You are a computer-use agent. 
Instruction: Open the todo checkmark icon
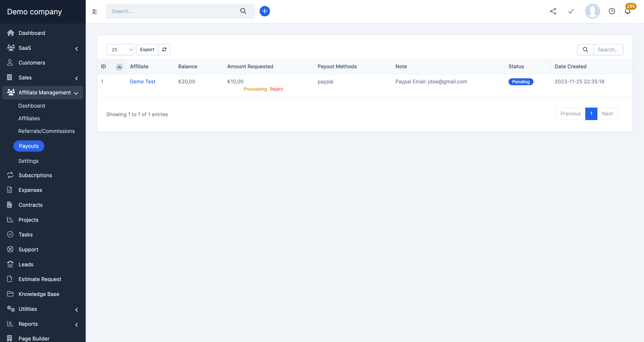click(x=571, y=11)
